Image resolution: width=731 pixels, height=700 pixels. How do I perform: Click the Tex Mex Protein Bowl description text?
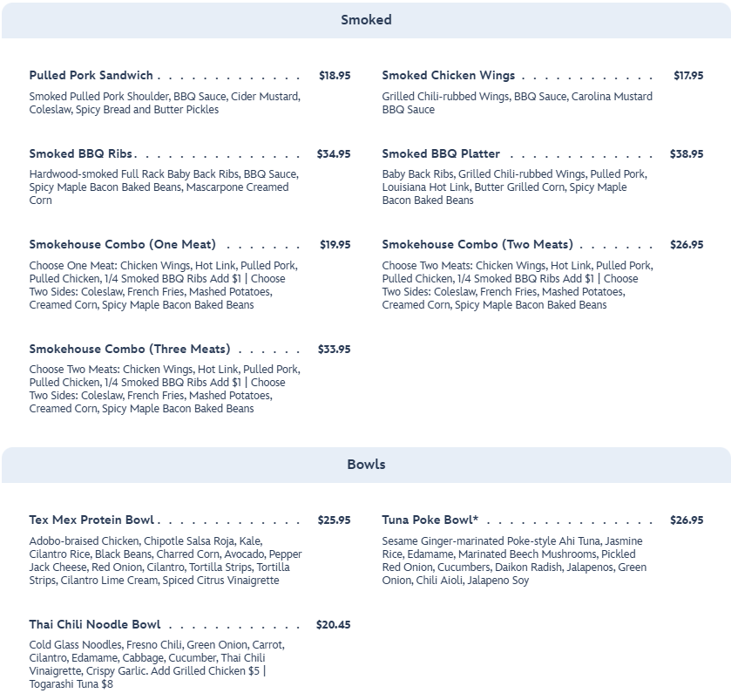(x=166, y=561)
